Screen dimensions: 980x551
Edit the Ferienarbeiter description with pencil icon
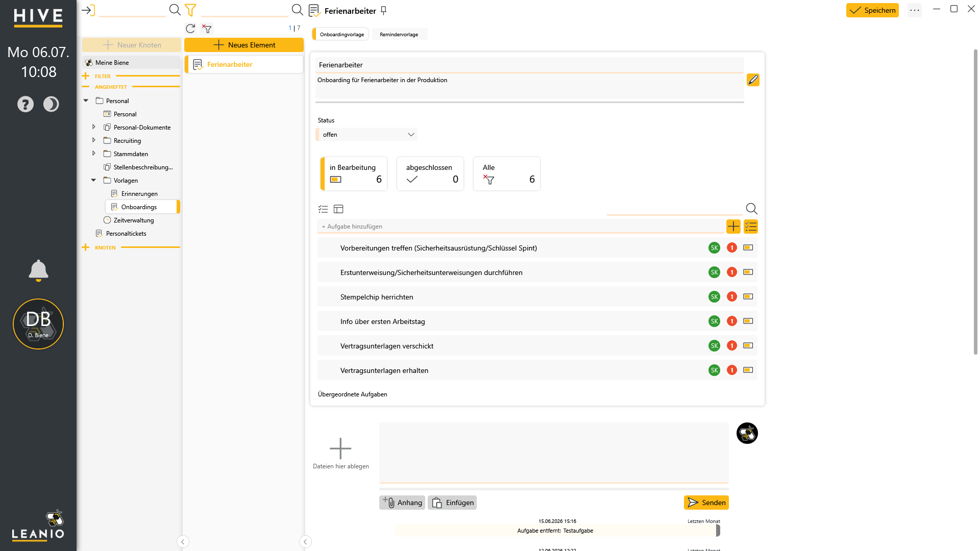click(753, 80)
